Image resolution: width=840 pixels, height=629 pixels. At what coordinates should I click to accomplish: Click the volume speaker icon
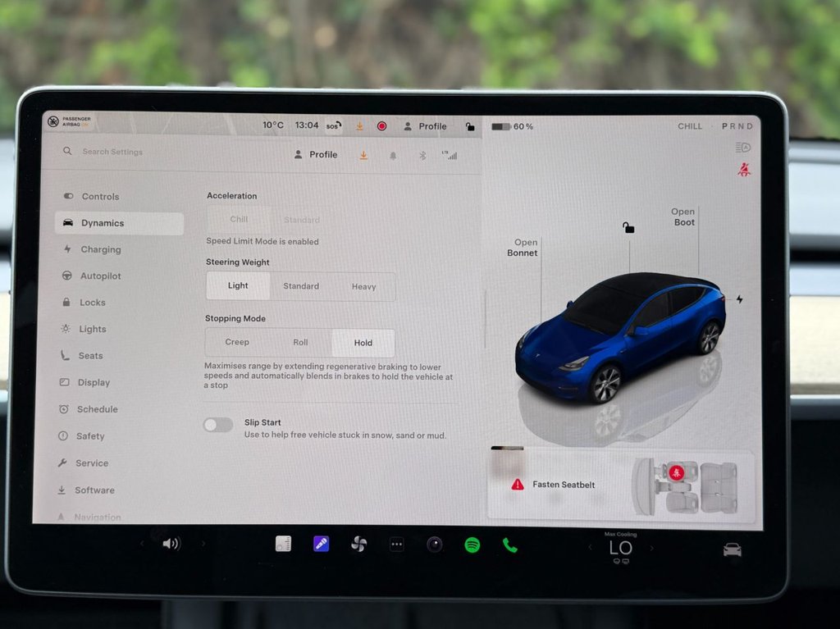(171, 543)
